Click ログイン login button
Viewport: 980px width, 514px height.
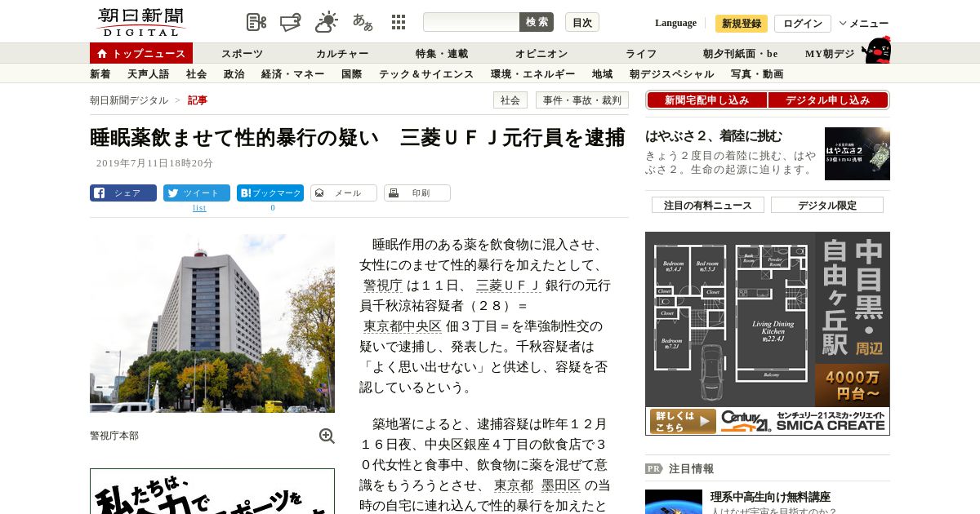[803, 24]
